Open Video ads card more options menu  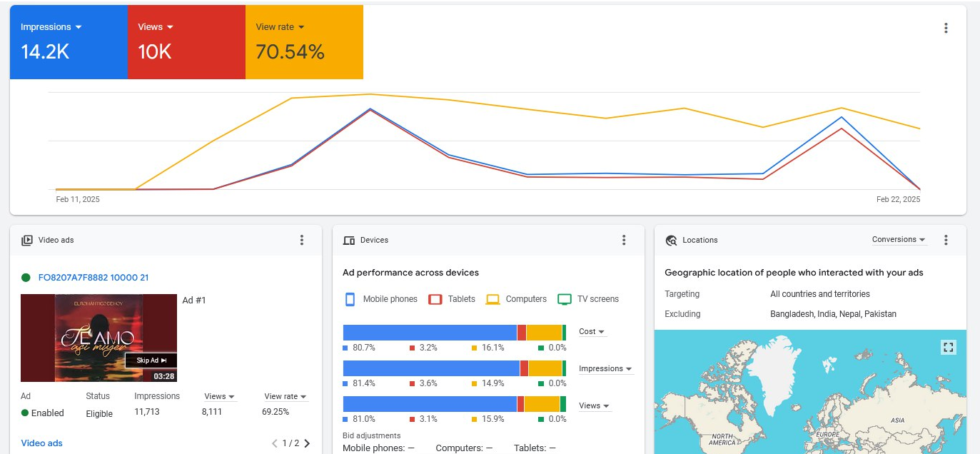[x=302, y=240]
